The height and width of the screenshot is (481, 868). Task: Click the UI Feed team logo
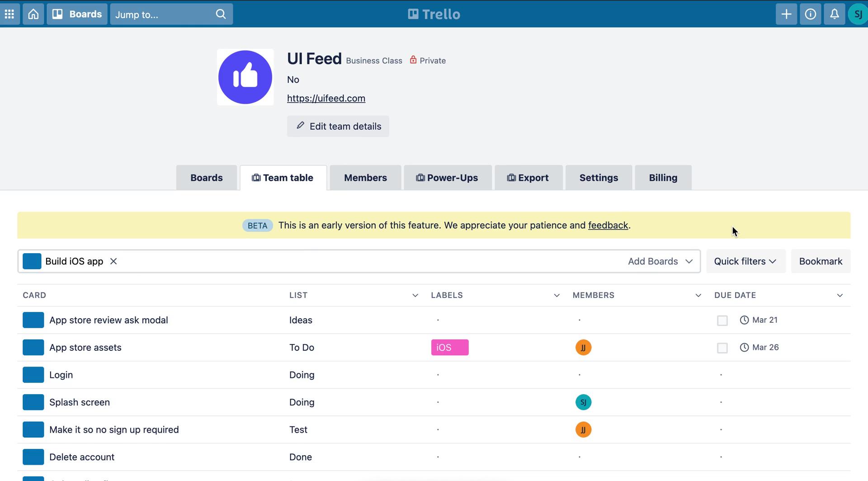click(245, 77)
